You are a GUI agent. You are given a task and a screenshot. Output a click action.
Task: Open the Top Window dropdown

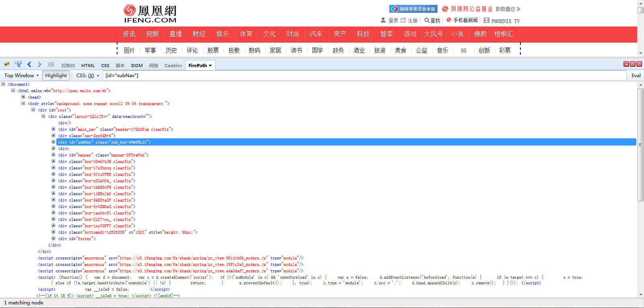coord(21,75)
